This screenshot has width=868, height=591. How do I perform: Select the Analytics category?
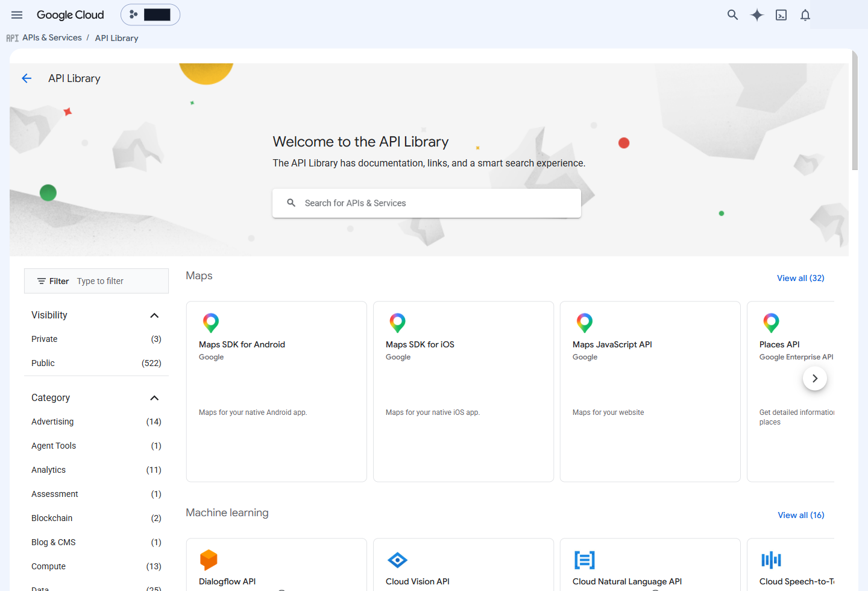pyautogui.click(x=96, y=470)
